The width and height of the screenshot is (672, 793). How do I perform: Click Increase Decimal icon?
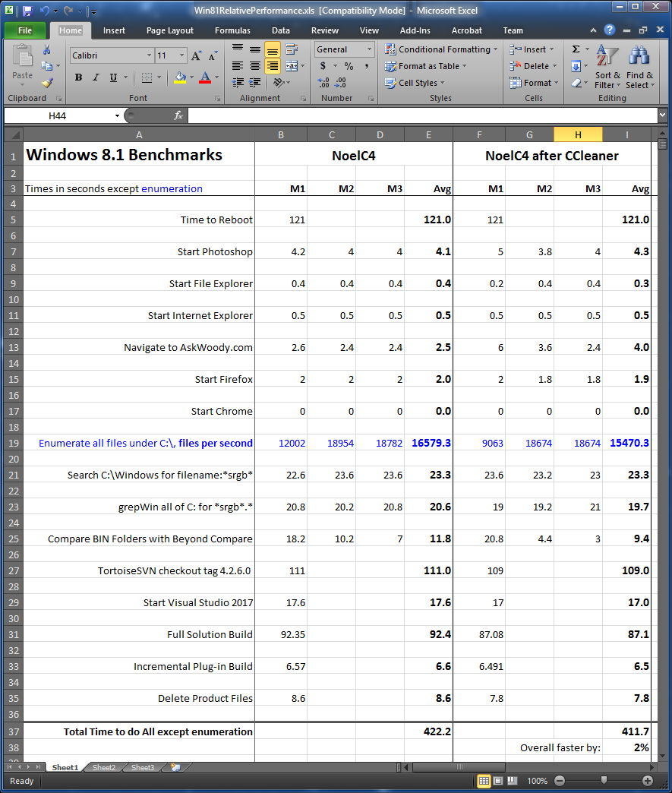(323, 83)
